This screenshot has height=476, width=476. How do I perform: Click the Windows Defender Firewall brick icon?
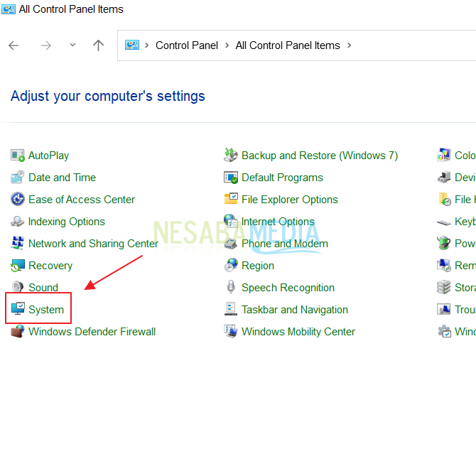(18, 332)
